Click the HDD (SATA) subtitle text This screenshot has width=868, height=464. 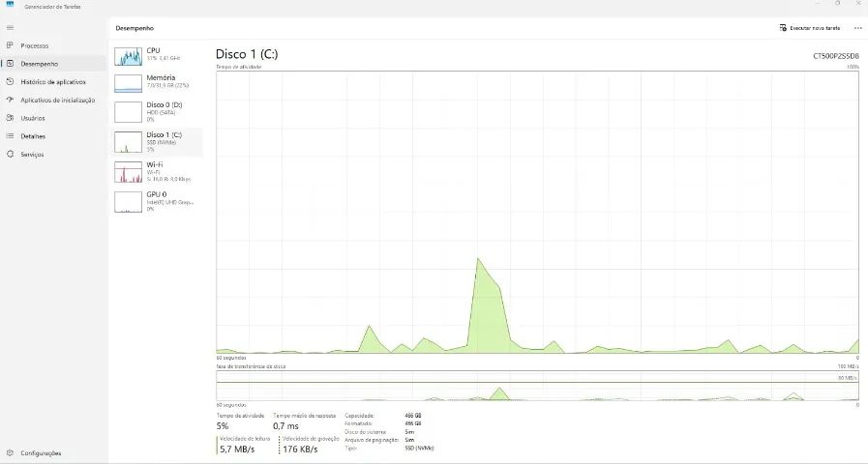click(x=161, y=112)
